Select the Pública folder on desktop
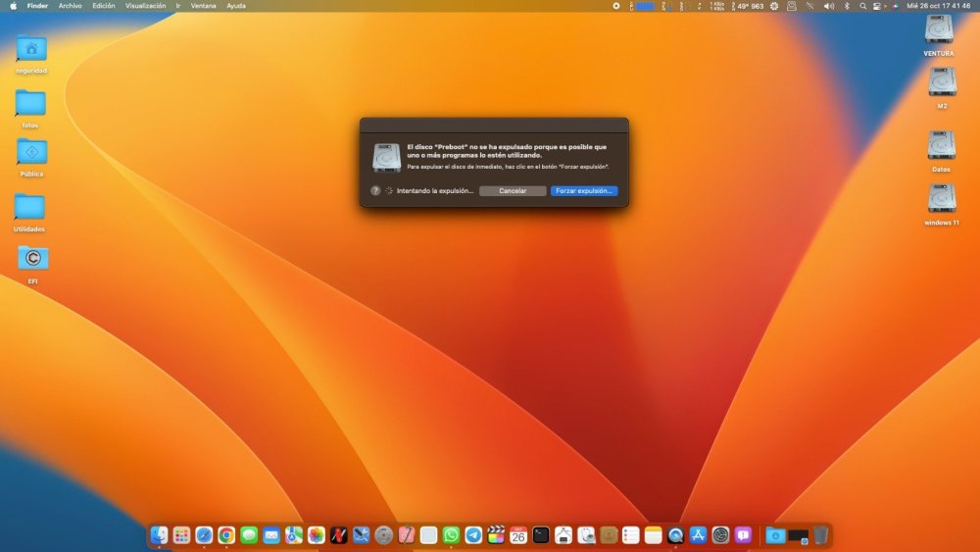Image resolution: width=980 pixels, height=552 pixels. pyautogui.click(x=32, y=152)
